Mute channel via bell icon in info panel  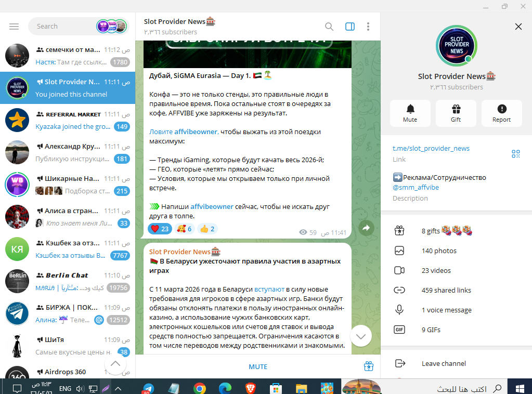pos(410,113)
